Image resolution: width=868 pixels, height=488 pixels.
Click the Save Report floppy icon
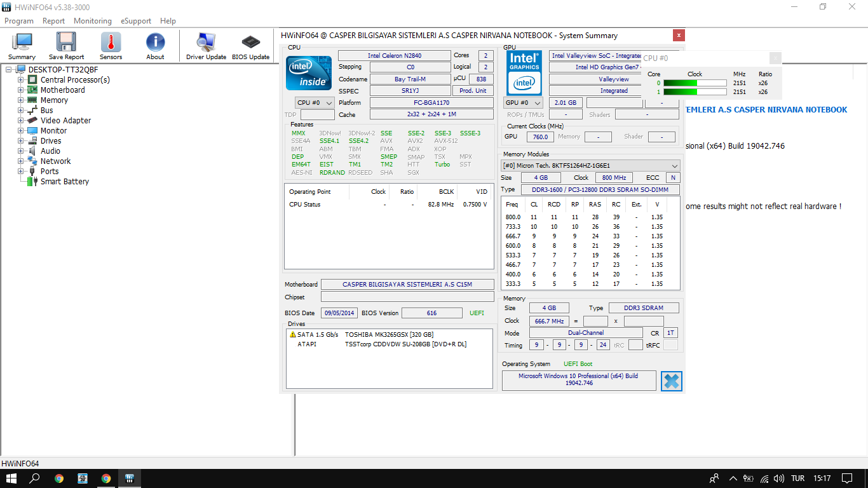(x=66, y=46)
